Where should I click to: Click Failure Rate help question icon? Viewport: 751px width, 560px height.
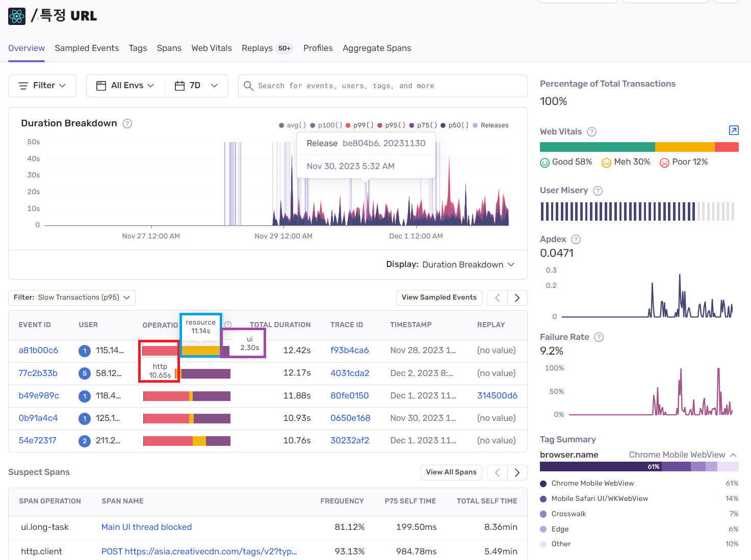[x=599, y=337]
